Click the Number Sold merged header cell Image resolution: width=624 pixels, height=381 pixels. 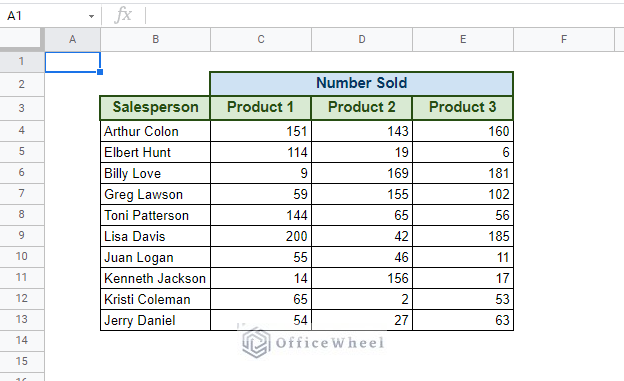tap(361, 83)
